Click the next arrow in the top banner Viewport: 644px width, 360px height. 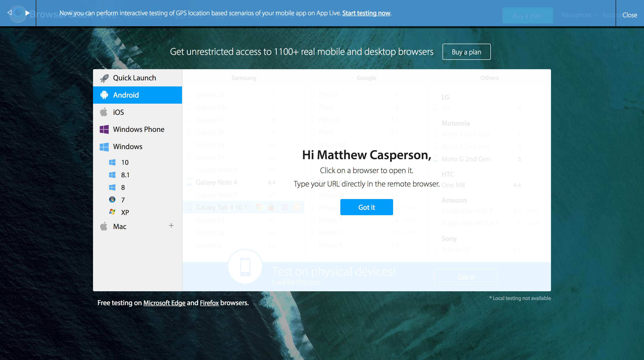[x=28, y=13]
